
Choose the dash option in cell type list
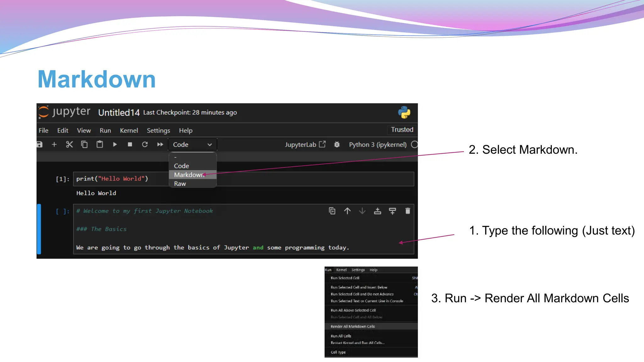(193, 157)
